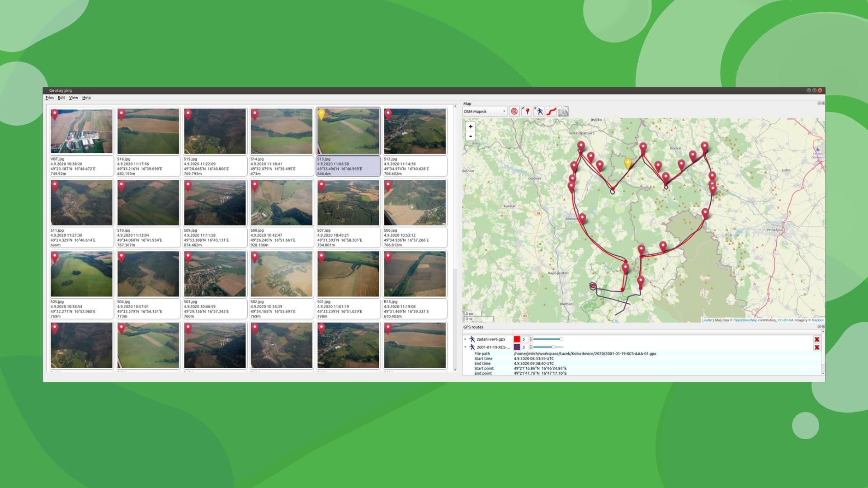868x488 pixels.
Task: Toggle photo markers visibility on map
Action: [x=526, y=112]
